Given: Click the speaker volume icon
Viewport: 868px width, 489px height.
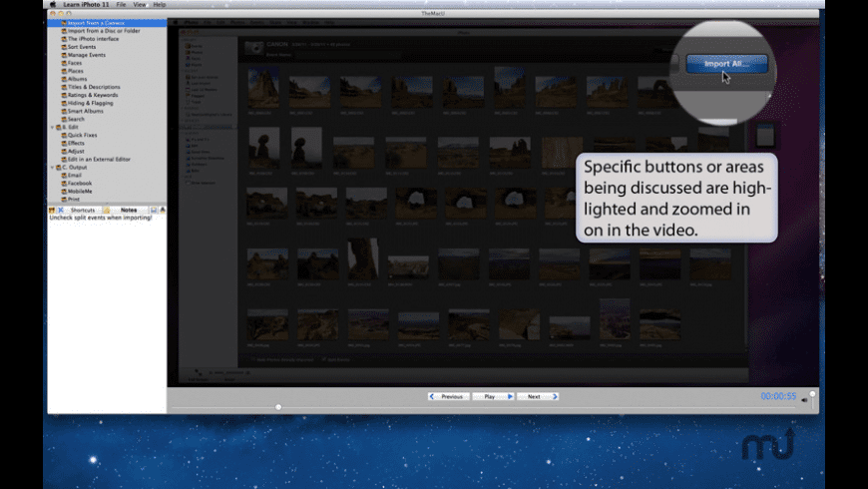Looking at the screenshot, I should pyautogui.click(x=804, y=400).
